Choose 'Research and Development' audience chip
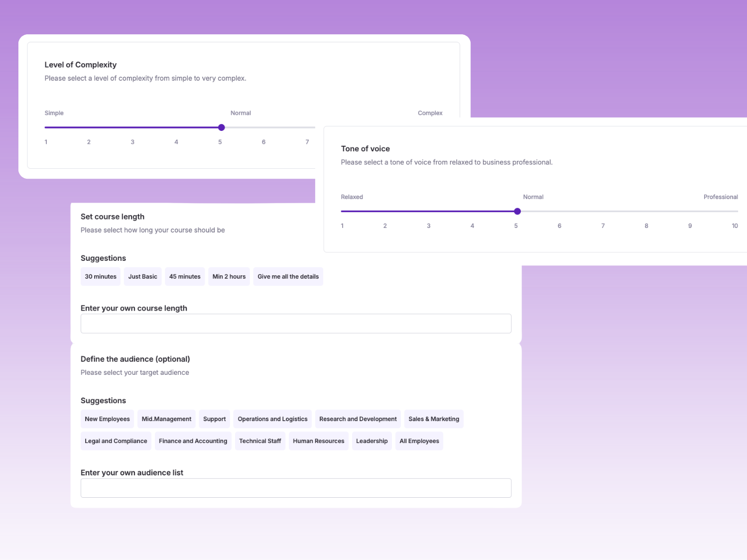The width and height of the screenshot is (747, 560). tap(358, 419)
